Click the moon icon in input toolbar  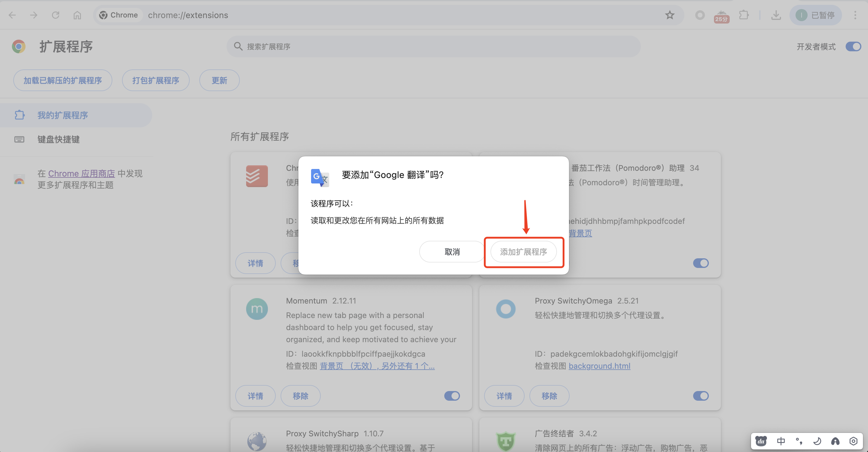(817, 441)
